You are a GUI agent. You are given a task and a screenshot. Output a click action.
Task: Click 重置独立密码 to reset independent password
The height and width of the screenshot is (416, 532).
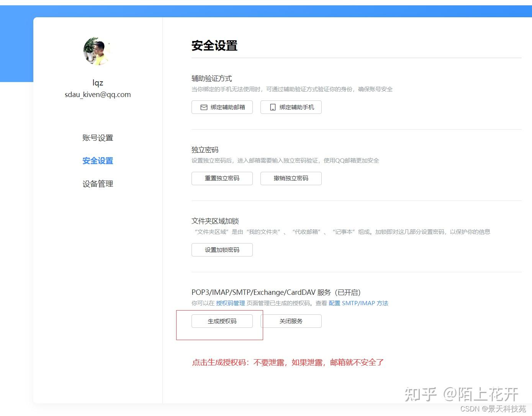(x=222, y=178)
